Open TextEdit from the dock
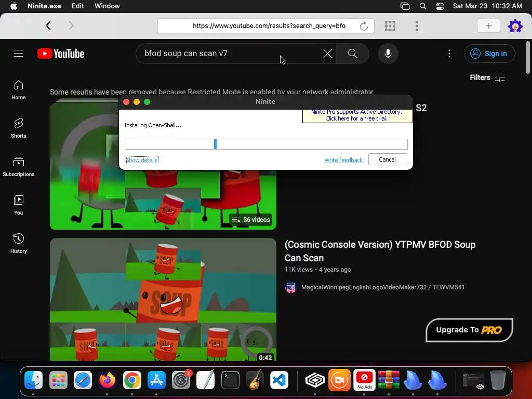The height and width of the screenshot is (399, 532). coord(206,380)
